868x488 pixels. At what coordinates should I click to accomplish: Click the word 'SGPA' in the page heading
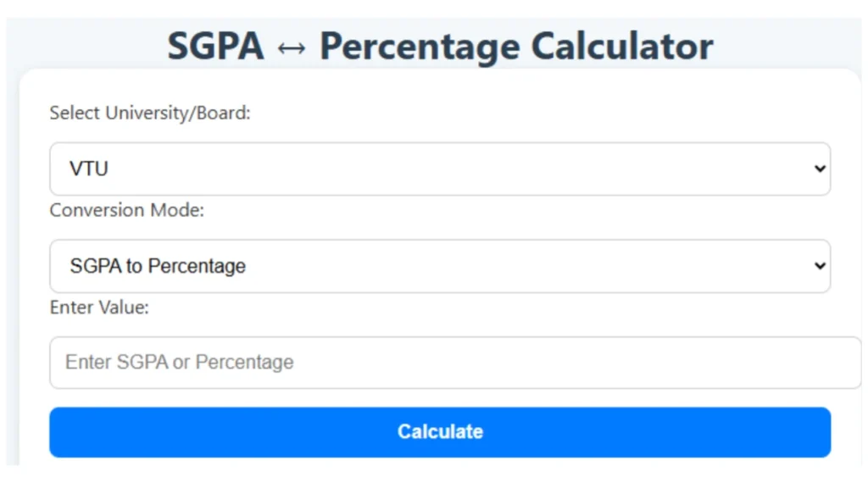(x=216, y=46)
